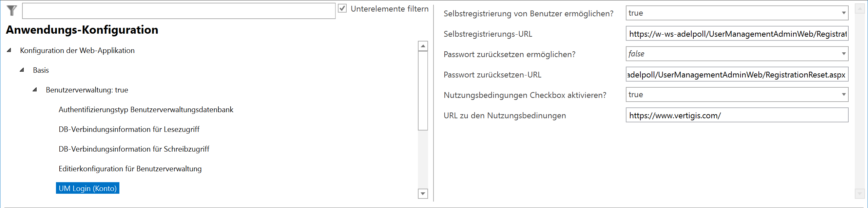This screenshot has height=208, width=868.
Task: Collapse the Benutzerverwaltung: true node
Action: coord(34,90)
